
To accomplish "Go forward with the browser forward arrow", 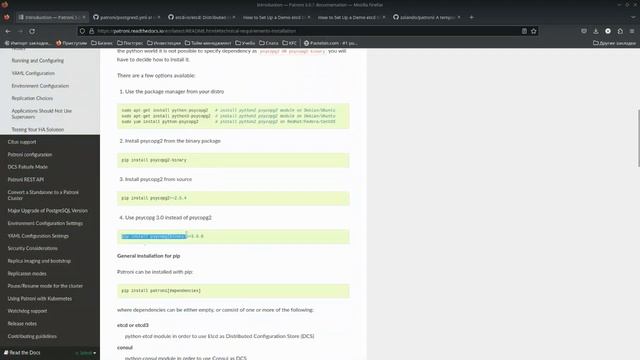I will (x=20, y=31).
